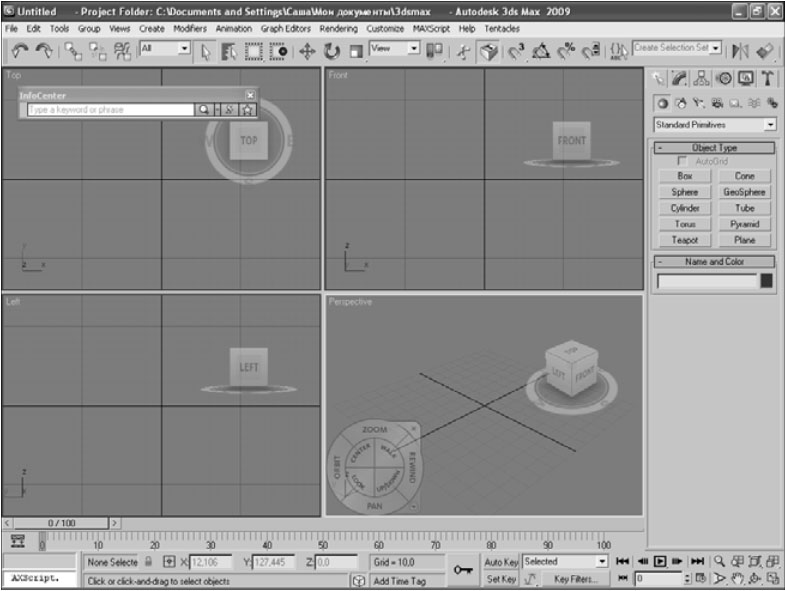The image size is (787, 591).
Task: Click the time slider 0 / 100 handle
Action: 61,523
